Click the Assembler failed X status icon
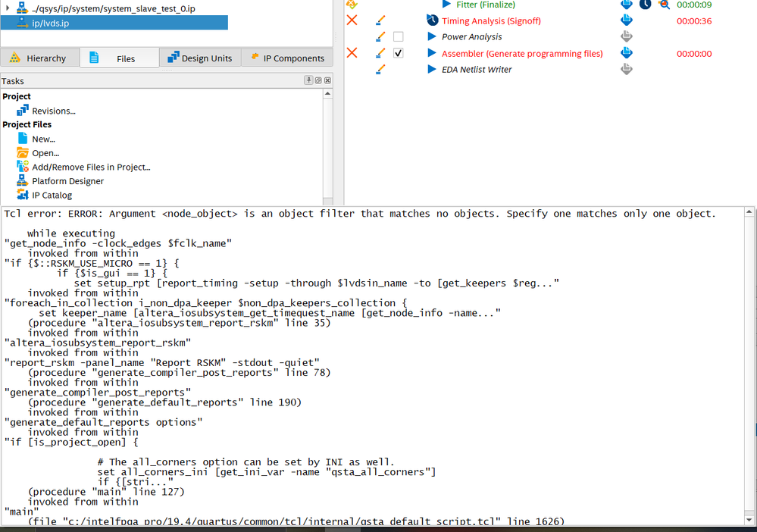 click(x=352, y=52)
